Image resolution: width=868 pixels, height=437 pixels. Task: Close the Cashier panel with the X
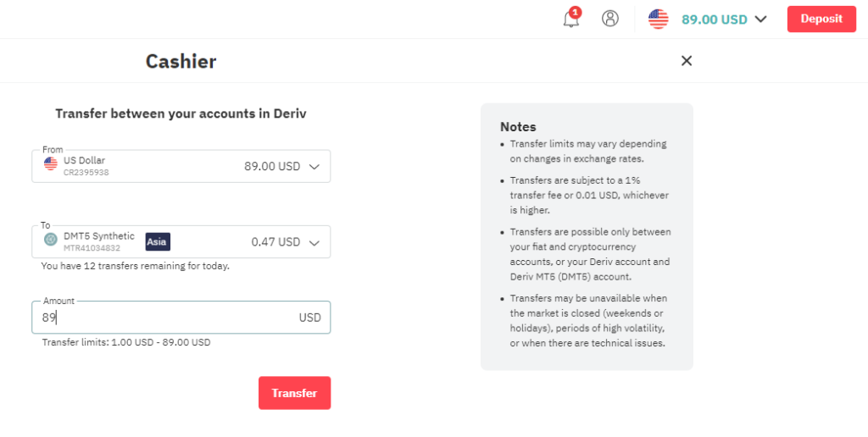tap(687, 61)
